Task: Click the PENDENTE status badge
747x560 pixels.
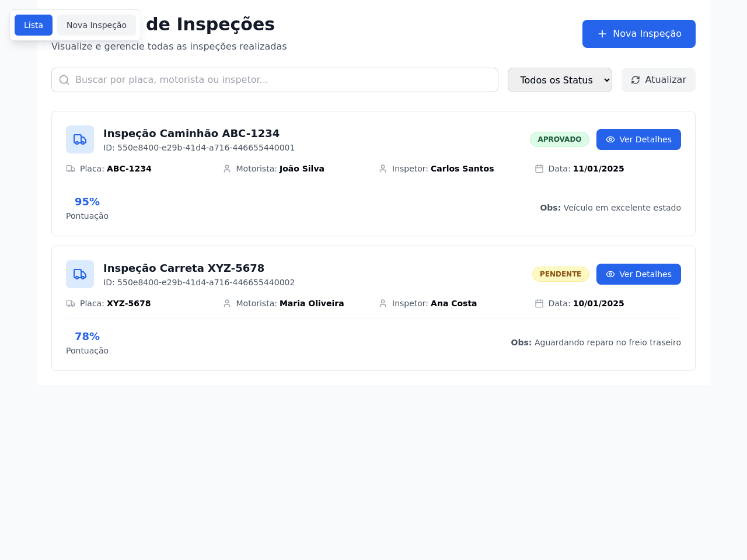Action: (x=561, y=274)
